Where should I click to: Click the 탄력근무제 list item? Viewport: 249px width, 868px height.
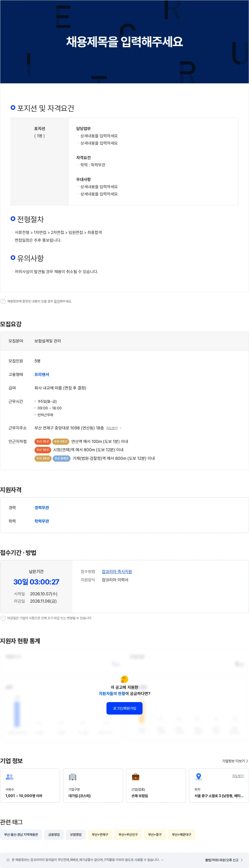(45, 415)
